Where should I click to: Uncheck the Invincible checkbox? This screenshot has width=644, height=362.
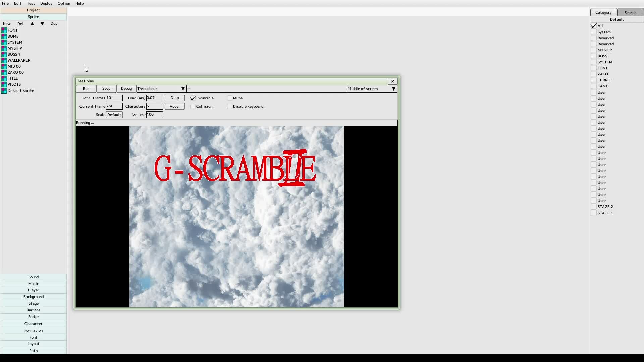pyautogui.click(x=193, y=98)
